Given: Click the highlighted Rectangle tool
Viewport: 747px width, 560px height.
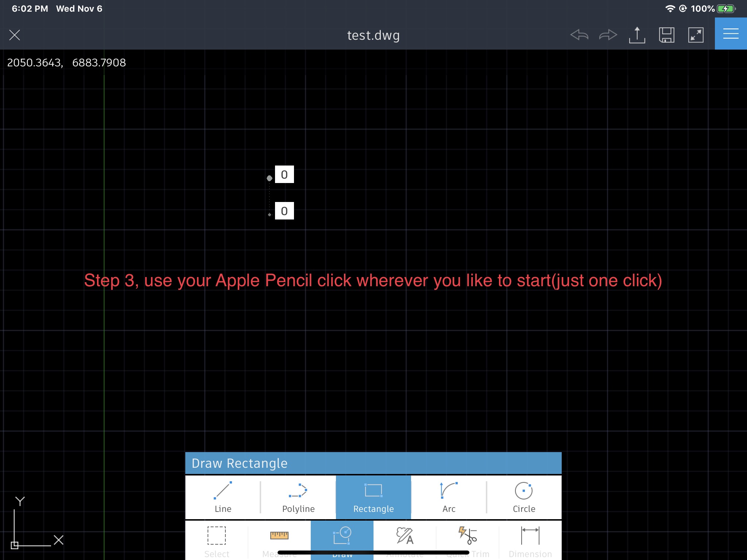Looking at the screenshot, I should [373, 497].
